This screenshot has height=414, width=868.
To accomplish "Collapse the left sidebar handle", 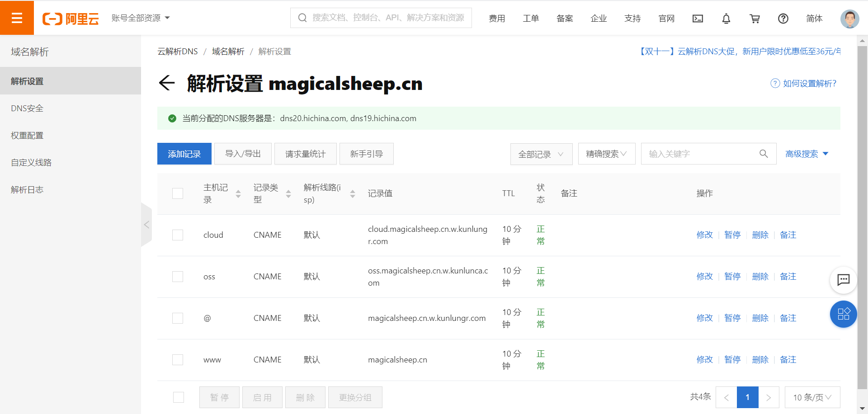I will [146, 225].
